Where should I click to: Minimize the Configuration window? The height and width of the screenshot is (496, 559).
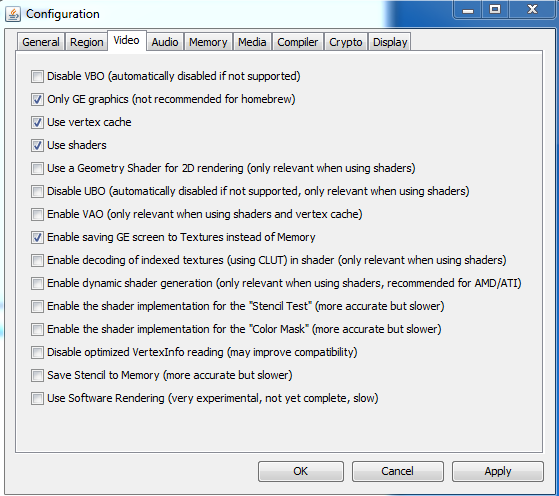click(468, 9)
